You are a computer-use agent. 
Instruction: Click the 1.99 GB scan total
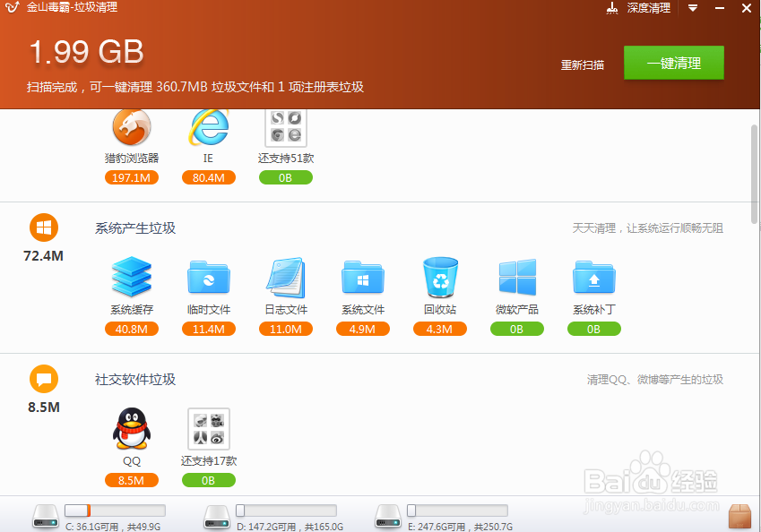pos(86,51)
